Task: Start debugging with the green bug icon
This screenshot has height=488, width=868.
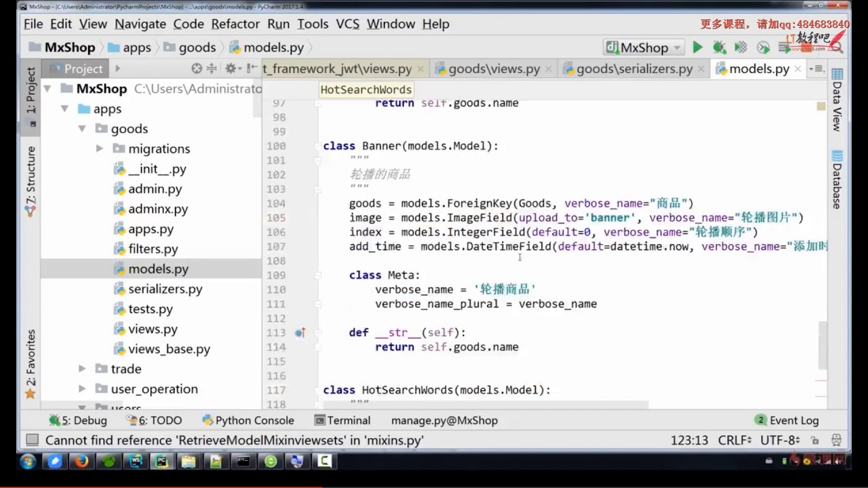Action: pos(719,47)
